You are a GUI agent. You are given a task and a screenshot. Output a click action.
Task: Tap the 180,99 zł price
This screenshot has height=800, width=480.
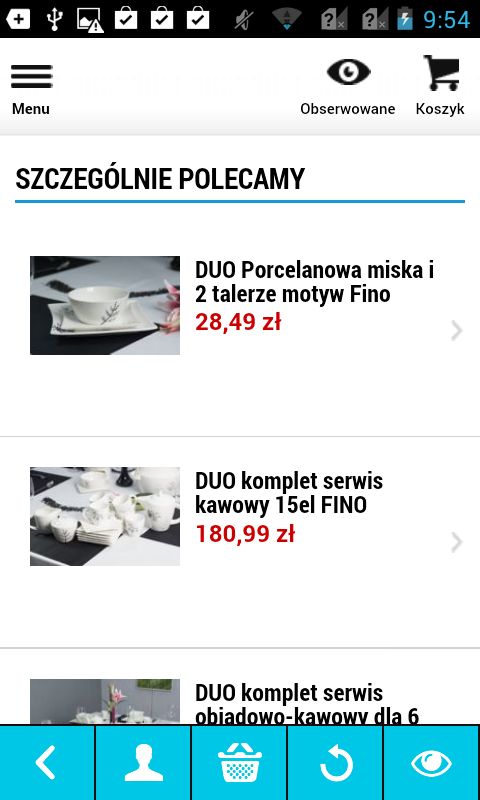245,534
